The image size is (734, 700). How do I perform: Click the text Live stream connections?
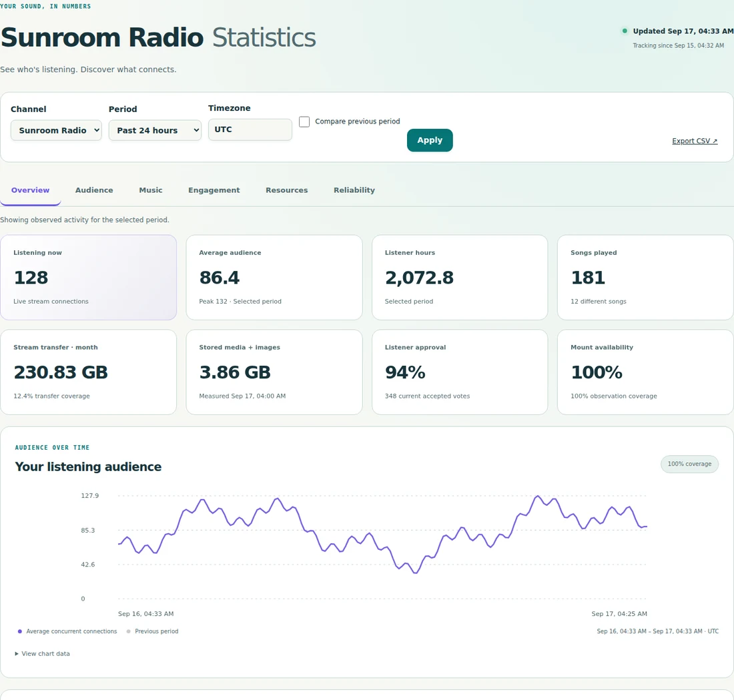(x=51, y=302)
